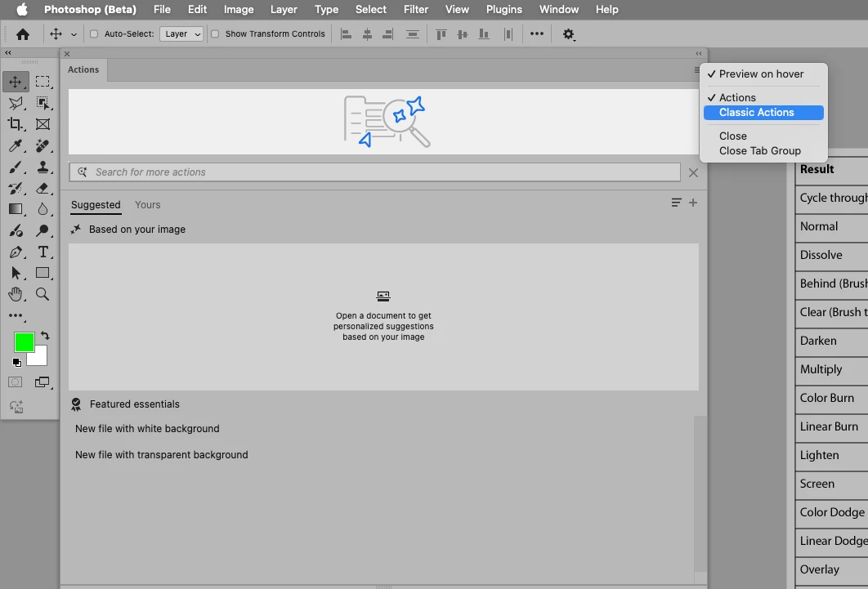Select the Eyedropper tool
This screenshot has width=868, height=589.
pos(16,145)
